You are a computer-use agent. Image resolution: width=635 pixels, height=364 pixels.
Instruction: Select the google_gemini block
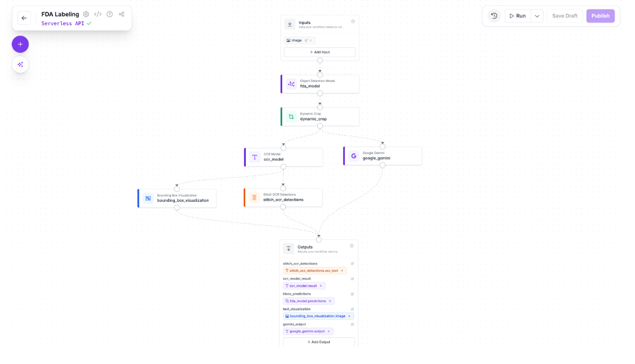(x=383, y=156)
